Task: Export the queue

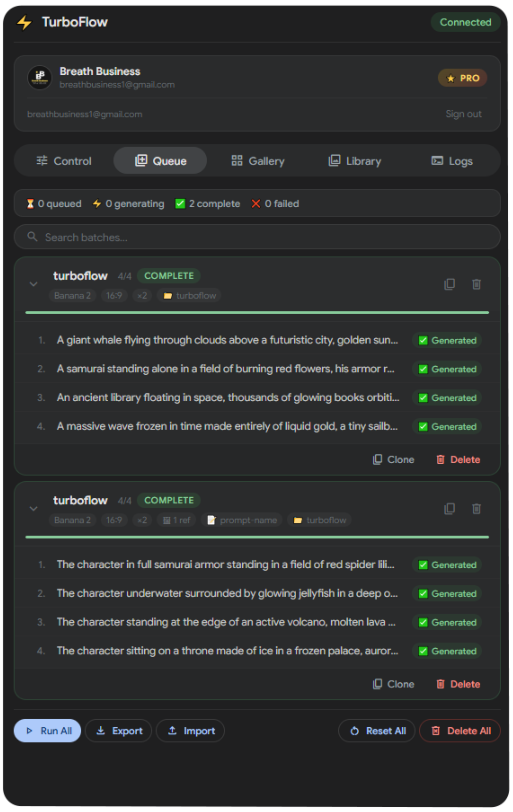Action: 119,731
